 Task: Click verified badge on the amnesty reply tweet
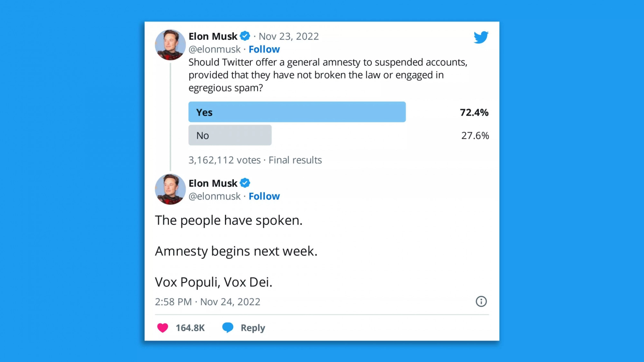(x=245, y=183)
